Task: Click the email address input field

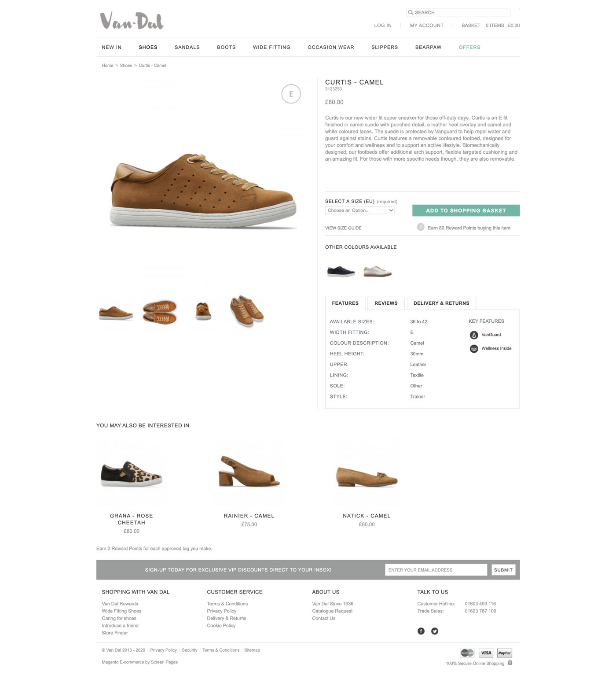Action: [x=436, y=570]
